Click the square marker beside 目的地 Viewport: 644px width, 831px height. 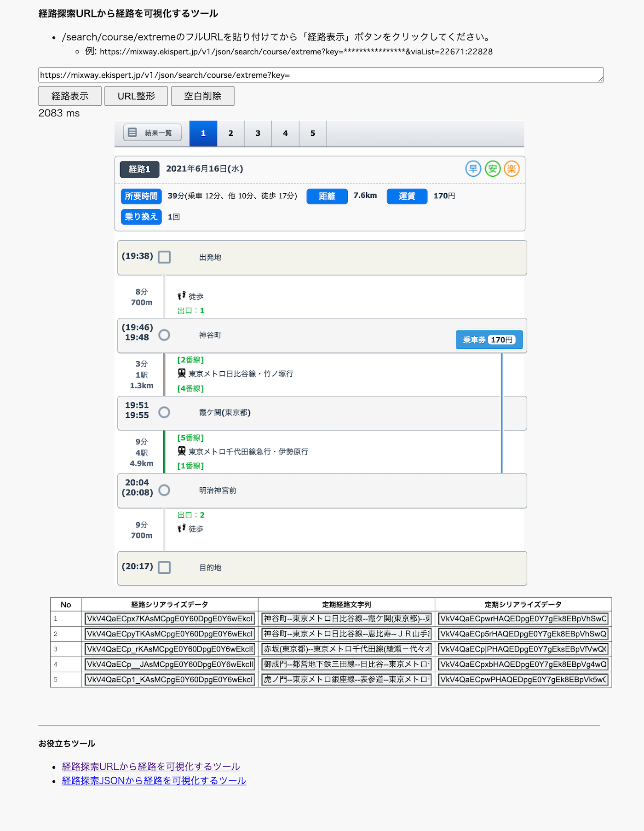(x=164, y=567)
